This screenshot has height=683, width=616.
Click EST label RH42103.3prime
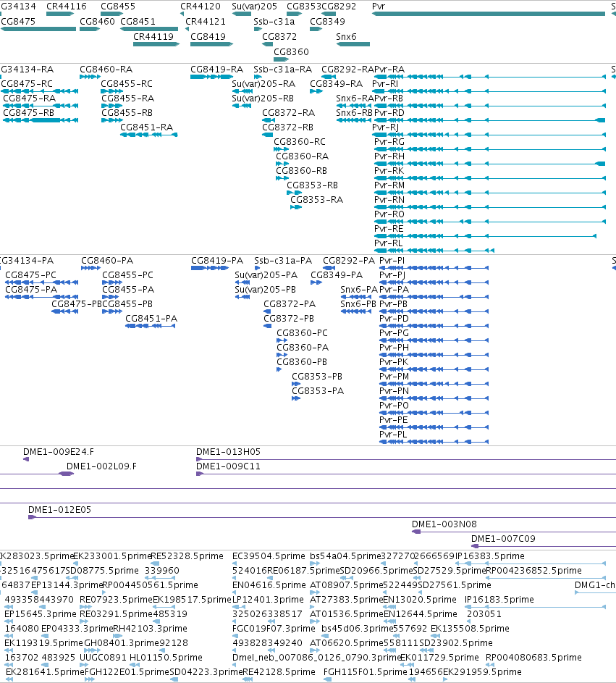click(x=150, y=629)
